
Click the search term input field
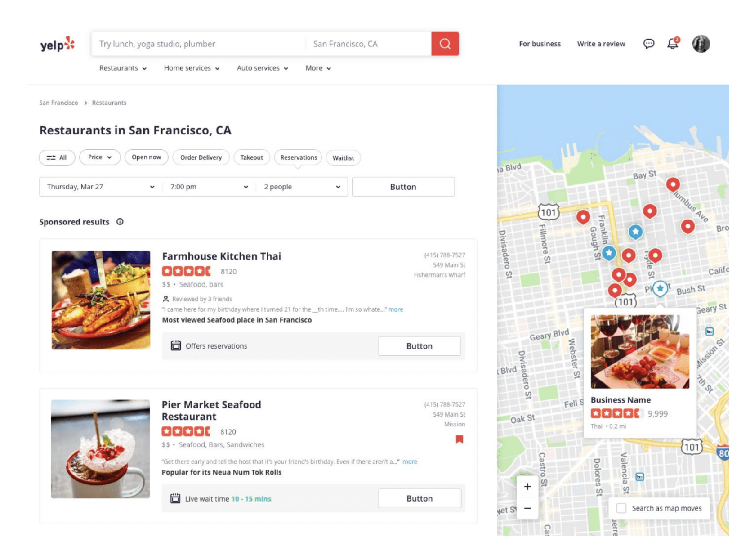coord(198,44)
